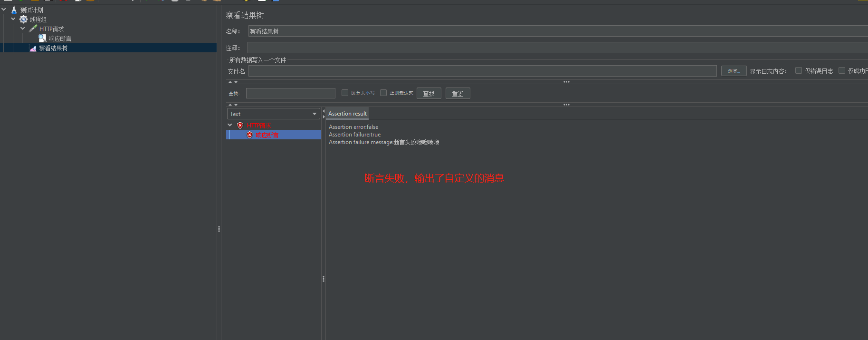Click the 察看结果树 panel heading
The width and height of the screenshot is (868, 340).
coord(245,15)
